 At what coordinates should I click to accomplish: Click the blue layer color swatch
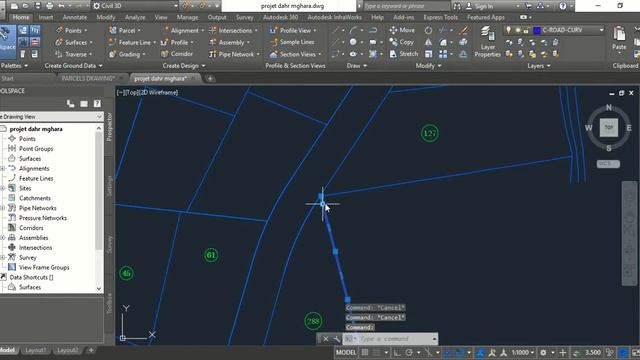(537, 30)
